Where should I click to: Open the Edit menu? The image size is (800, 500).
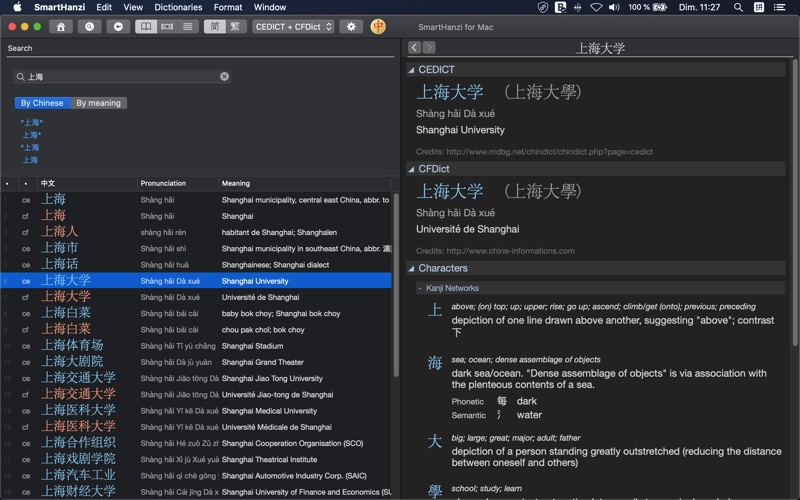point(104,7)
